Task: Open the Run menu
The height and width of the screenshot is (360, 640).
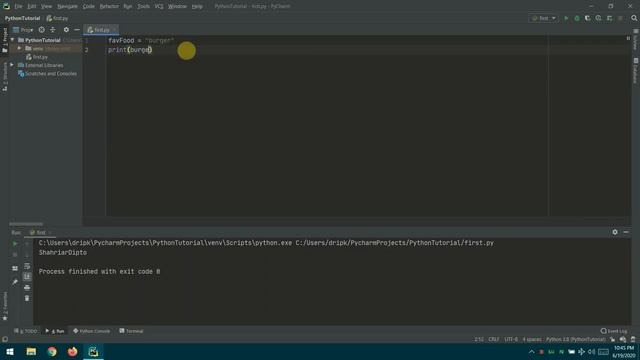Action: coord(128,7)
